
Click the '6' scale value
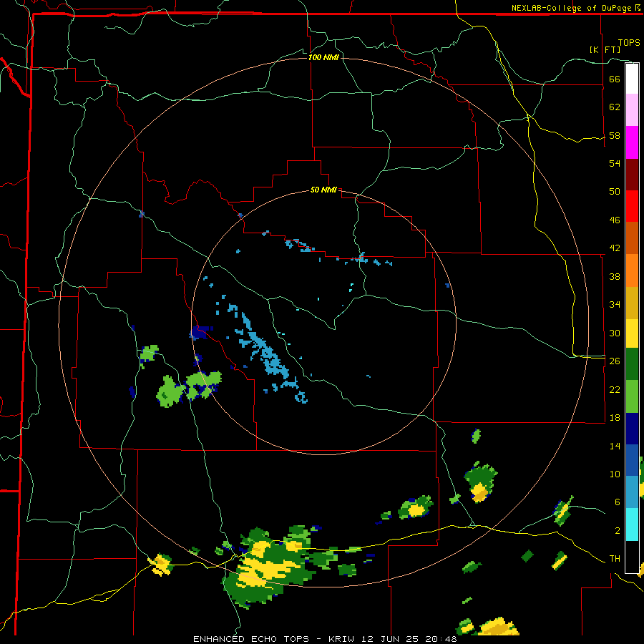[x=618, y=502]
